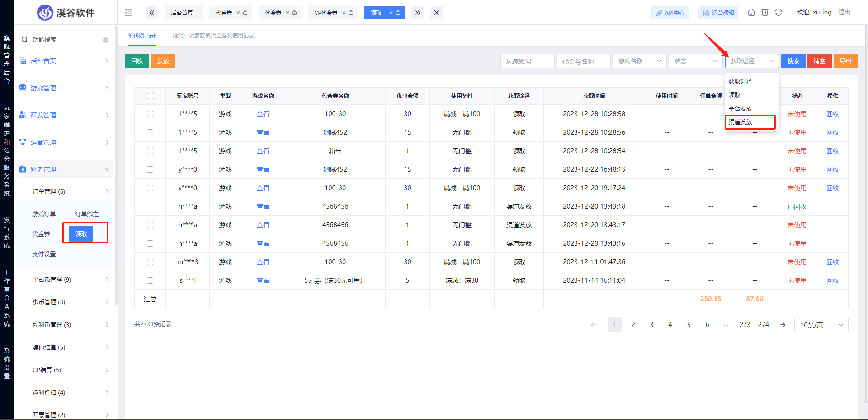
Task: Click the search magnifier icon in sidebar
Action: [25, 40]
